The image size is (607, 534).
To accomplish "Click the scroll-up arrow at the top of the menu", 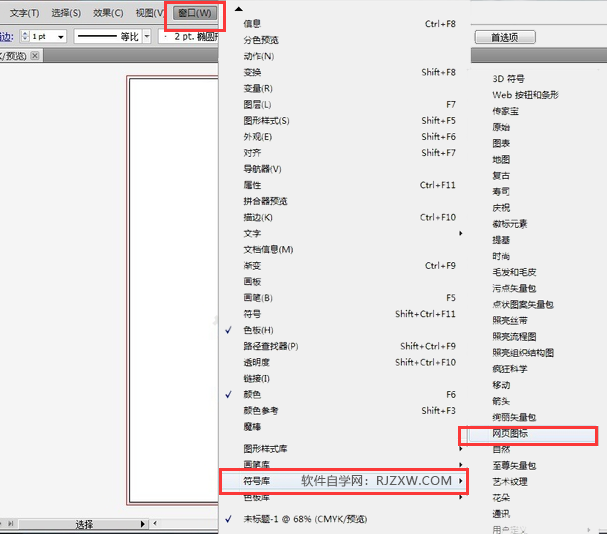I will point(239,9).
